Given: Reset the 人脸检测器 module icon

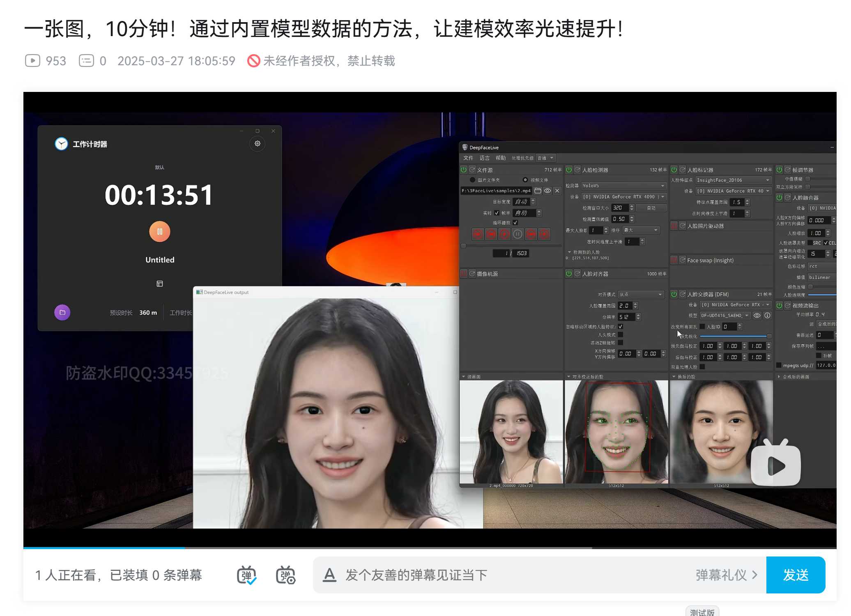Looking at the screenshot, I should [x=577, y=169].
